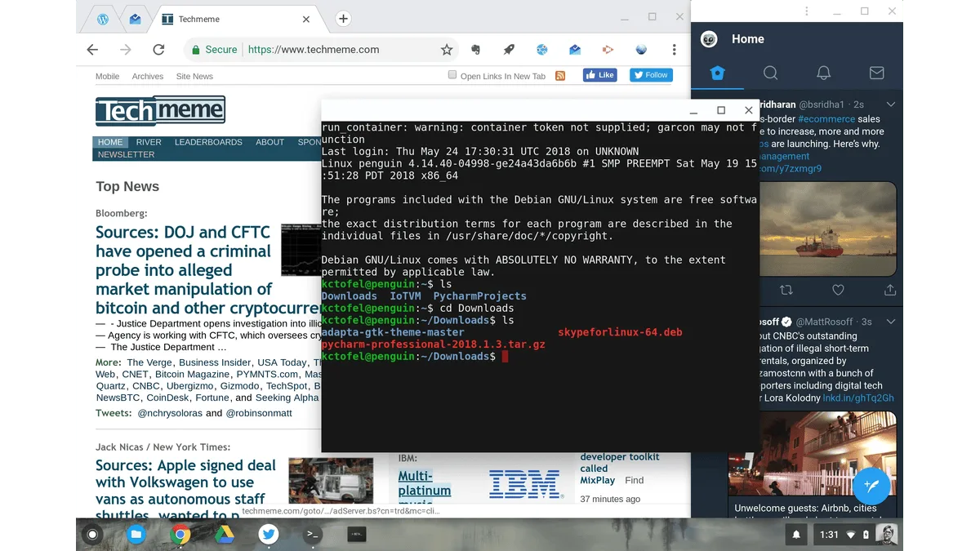This screenshot has width=980, height=551.
Task: Click the Secure padlock indicator
Action: (x=214, y=50)
